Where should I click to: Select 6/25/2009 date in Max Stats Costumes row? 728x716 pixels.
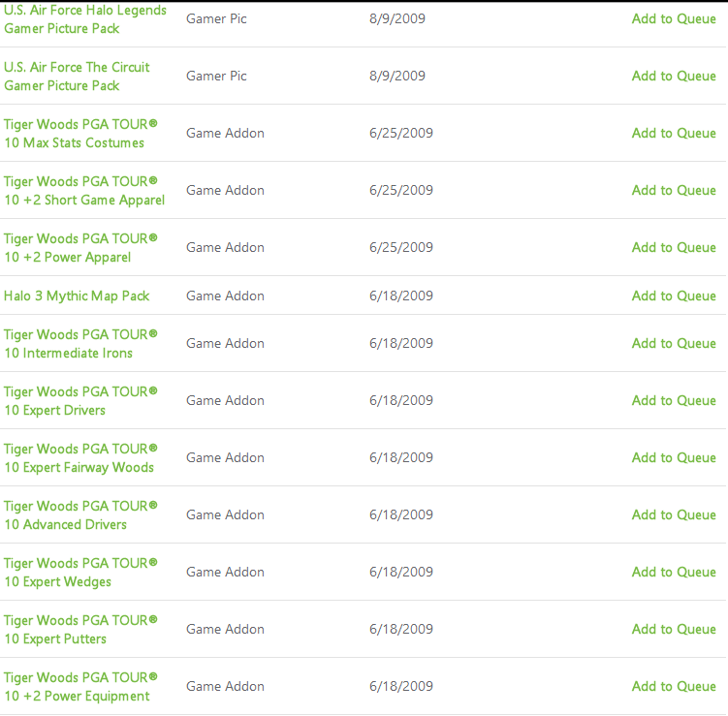tap(401, 133)
